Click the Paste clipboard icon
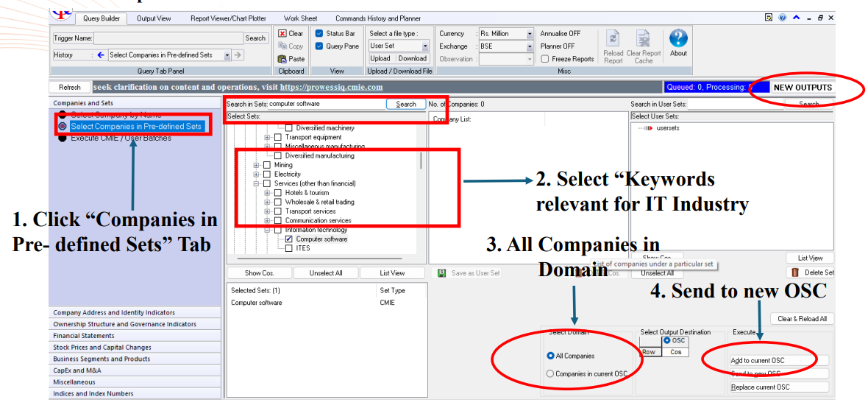This screenshot has width=868, height=408. pos(282,59)
